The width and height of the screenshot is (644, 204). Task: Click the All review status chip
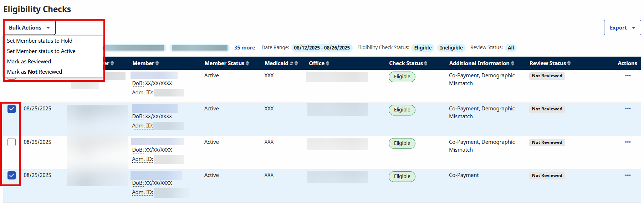511,48
